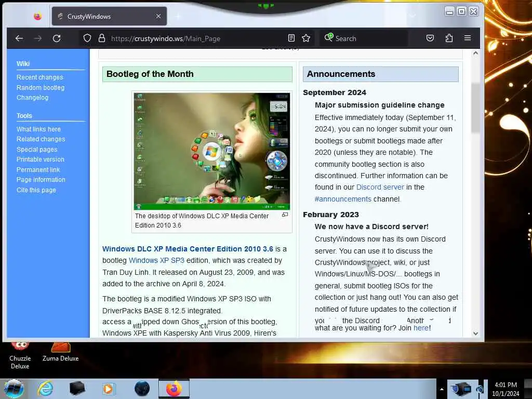This screenshot has width=532, height=399.
Task: Open the clock showing 4:01 PM
Action: click(506, 389)
